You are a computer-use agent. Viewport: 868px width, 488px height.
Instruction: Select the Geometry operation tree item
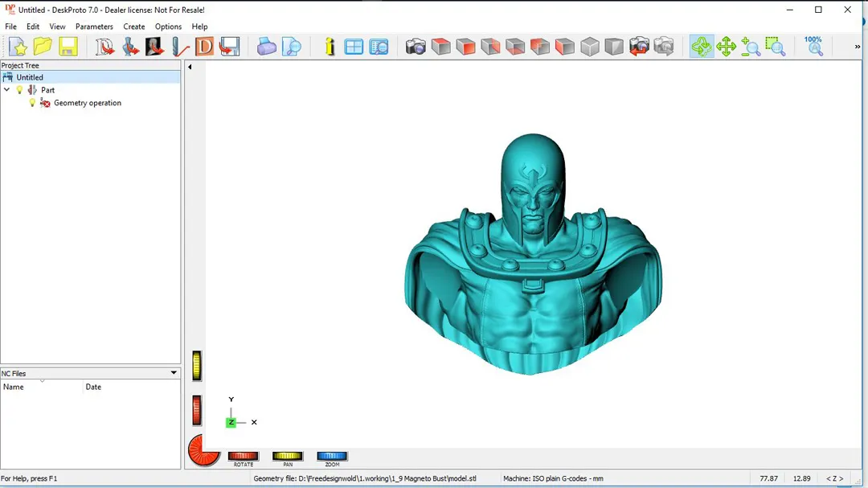(88, 103)
